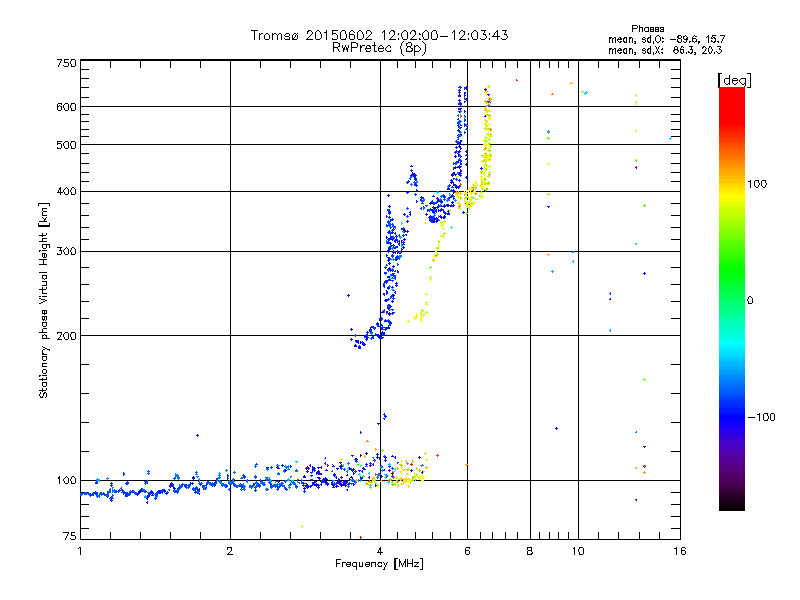Screen dimensions: 800x600
Task: Click the y-axis tick label '500'
Action: 67,145
